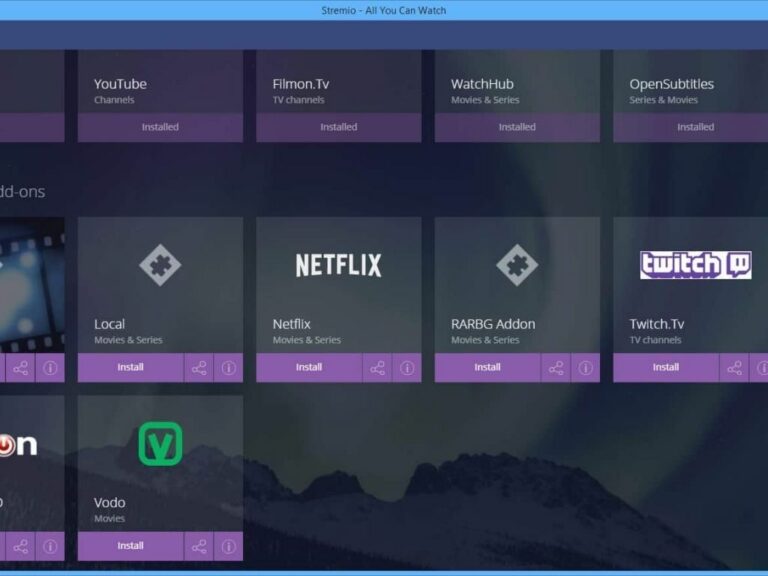Toggle Installed state of Filmon.Tv addon
This screenshot has width=768, height=576.
point(338,127)
